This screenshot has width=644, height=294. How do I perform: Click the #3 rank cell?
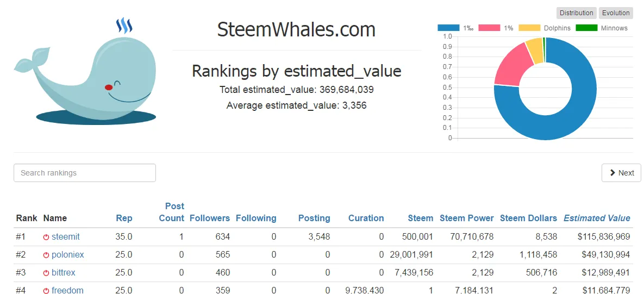pos(21,273)
